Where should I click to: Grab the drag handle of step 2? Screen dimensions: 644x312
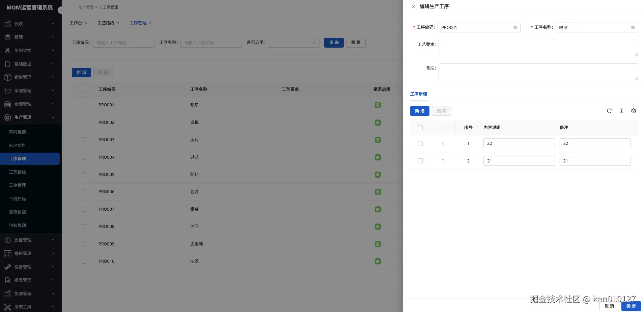tap(443, 161)
